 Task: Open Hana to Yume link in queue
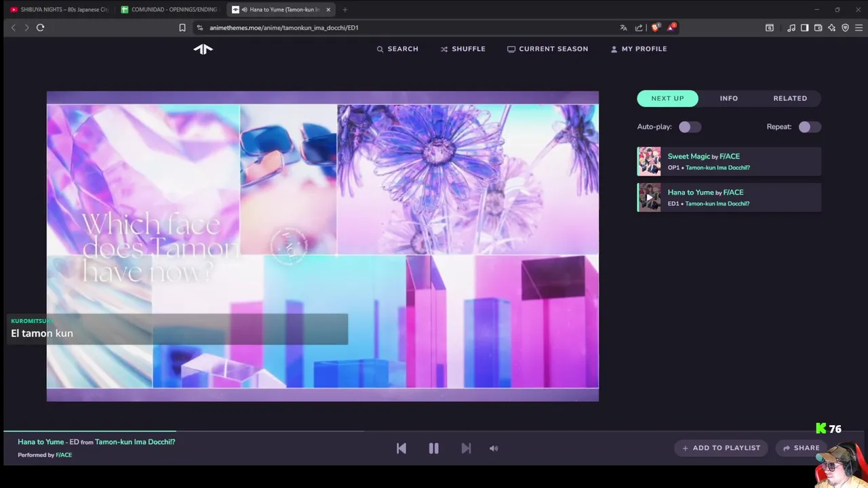[690, 192]
